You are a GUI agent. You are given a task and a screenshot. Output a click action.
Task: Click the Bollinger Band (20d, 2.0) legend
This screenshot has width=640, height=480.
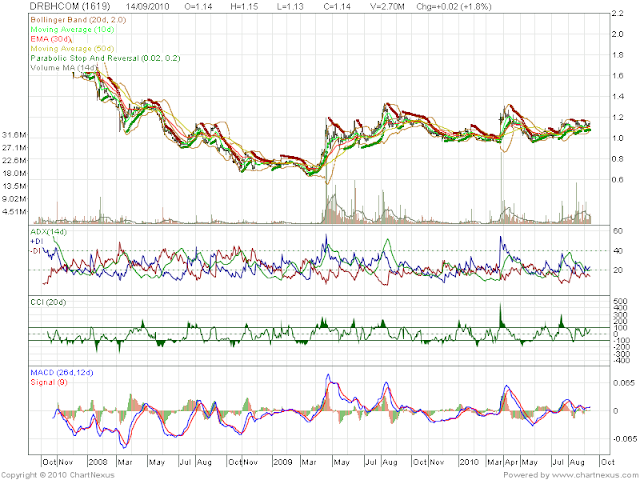click(x=78, y=20)
